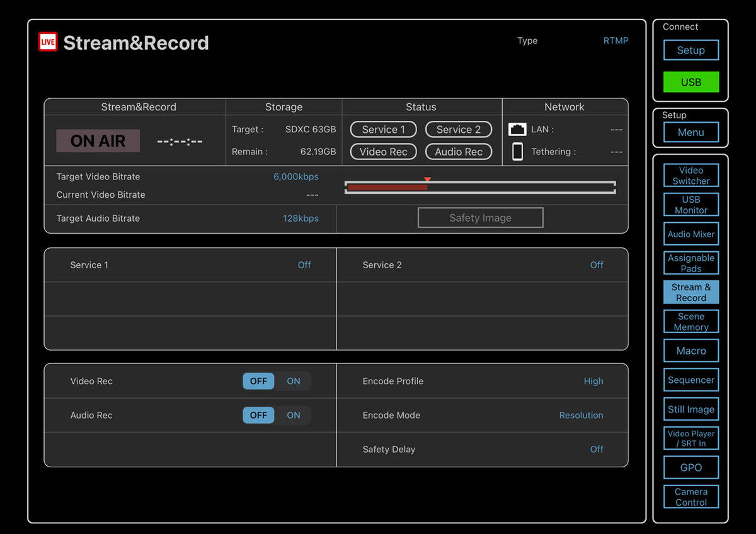Select OFF on the Video Rec switch
The width and height of the screenshot is (756, 534).
[258, 381]
